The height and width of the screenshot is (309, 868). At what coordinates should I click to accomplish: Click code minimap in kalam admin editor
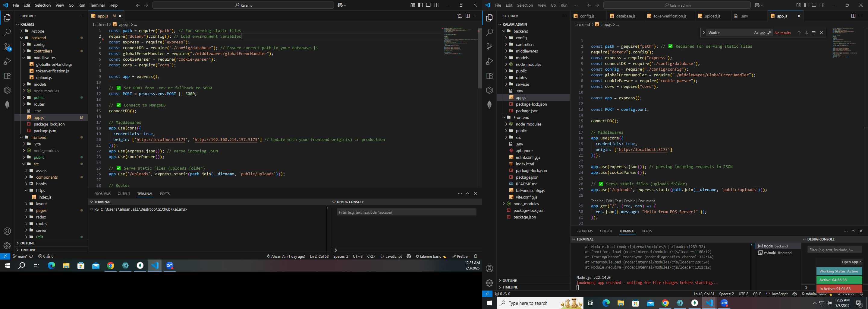point(845,43)
